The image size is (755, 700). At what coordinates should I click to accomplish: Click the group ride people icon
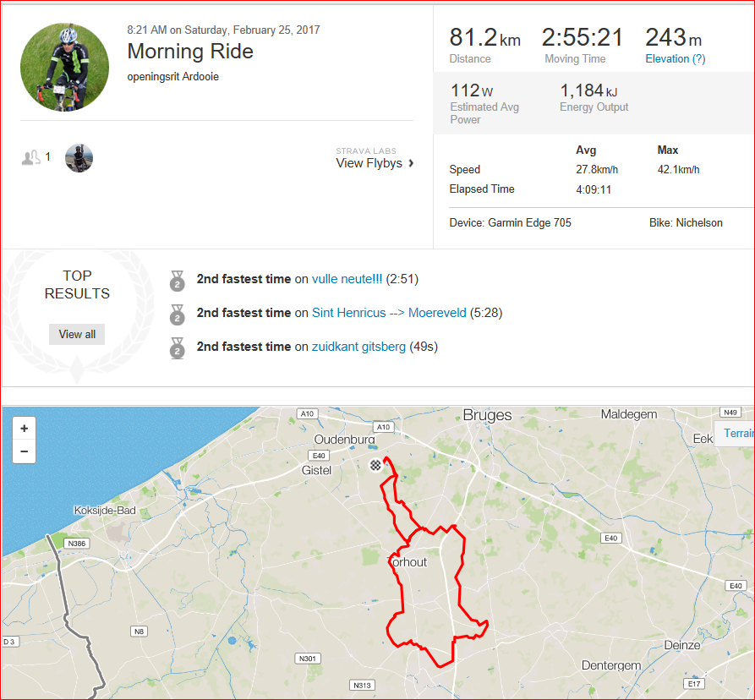pos(30,157)
